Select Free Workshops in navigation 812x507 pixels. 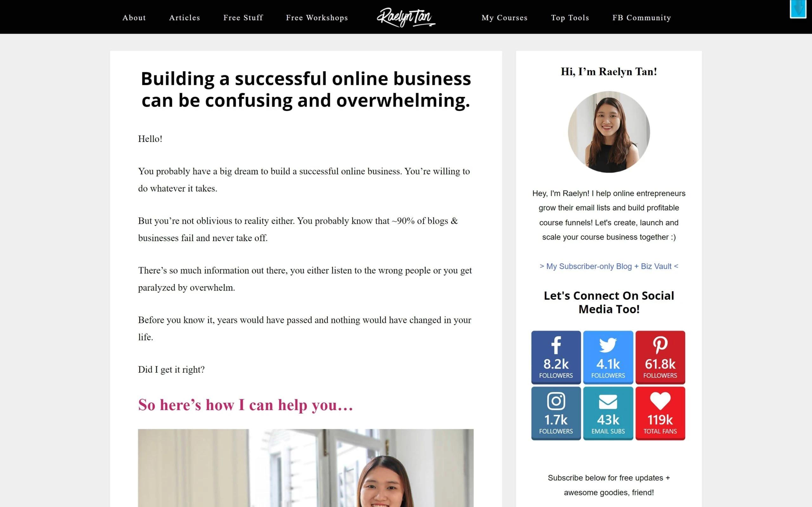point(317,18)
